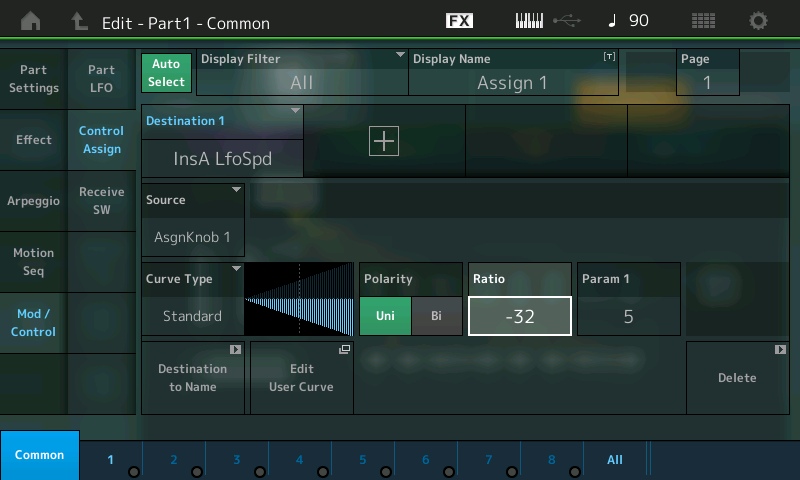Open the Part Settings tab
Image resolution: width=800 pixels, height=480 pixels.
pyautogui.click(x=34, y=79)
